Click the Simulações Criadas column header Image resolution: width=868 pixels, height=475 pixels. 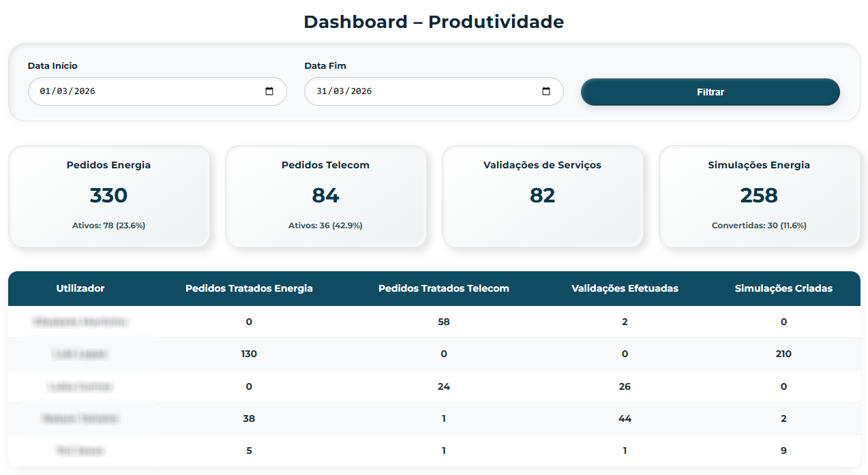[x=783, y=288]
